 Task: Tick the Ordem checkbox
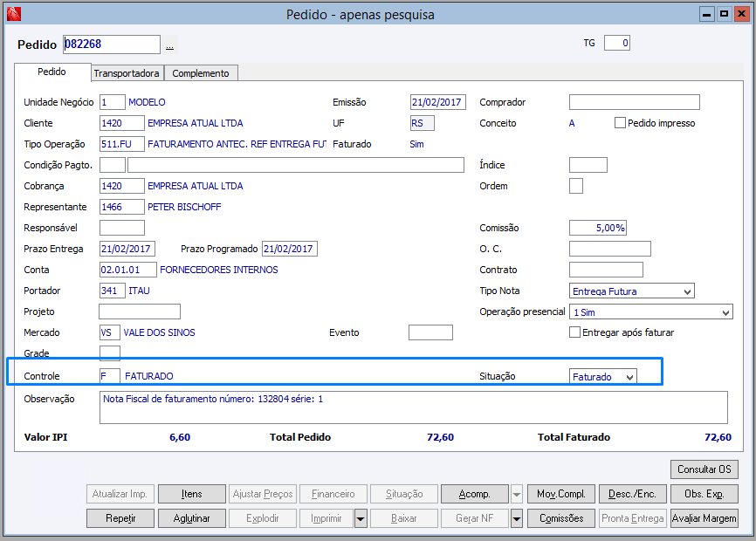(x=576, y=186)
